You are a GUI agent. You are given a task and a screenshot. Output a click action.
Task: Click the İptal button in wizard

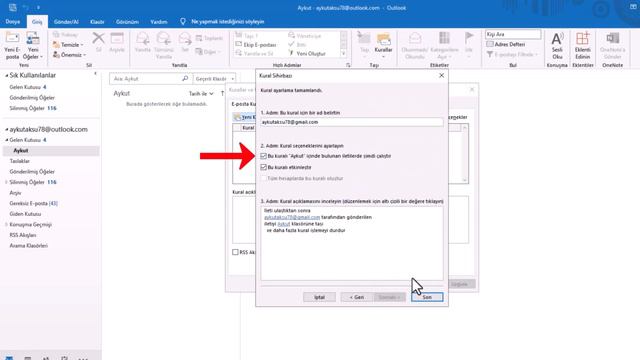tap(319, 297)
